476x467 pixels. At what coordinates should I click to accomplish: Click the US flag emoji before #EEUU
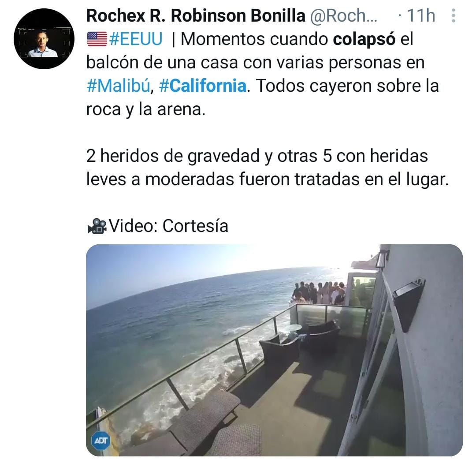[97, 39]
